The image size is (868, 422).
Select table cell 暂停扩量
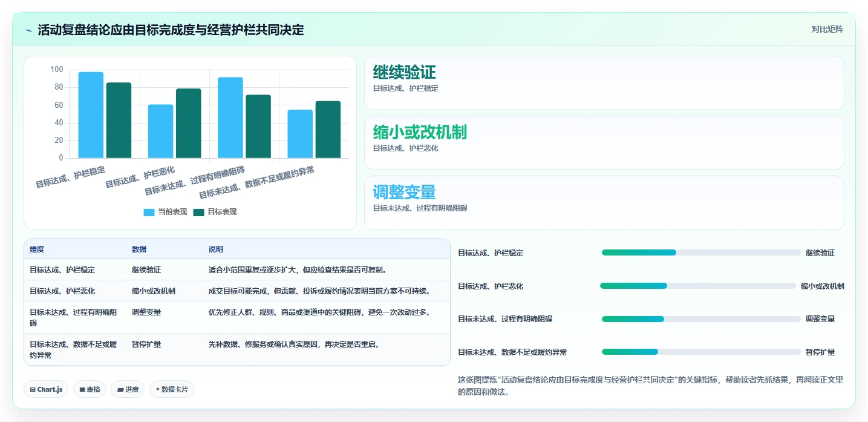[146, 345]
